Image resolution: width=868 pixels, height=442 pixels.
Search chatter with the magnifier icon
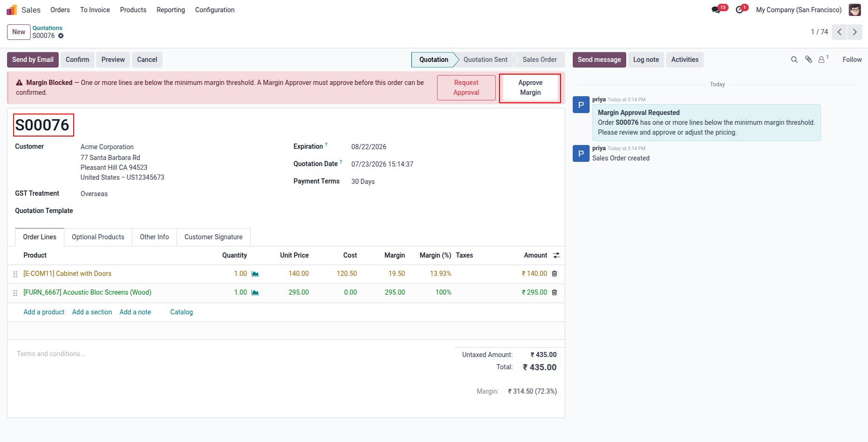[x=794, y=60]
